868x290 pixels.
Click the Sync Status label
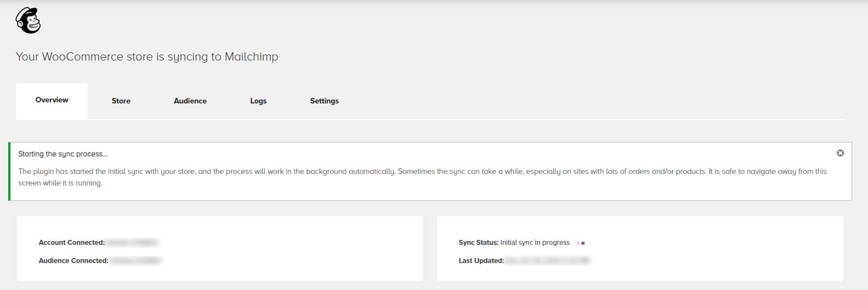click(479, 243)
